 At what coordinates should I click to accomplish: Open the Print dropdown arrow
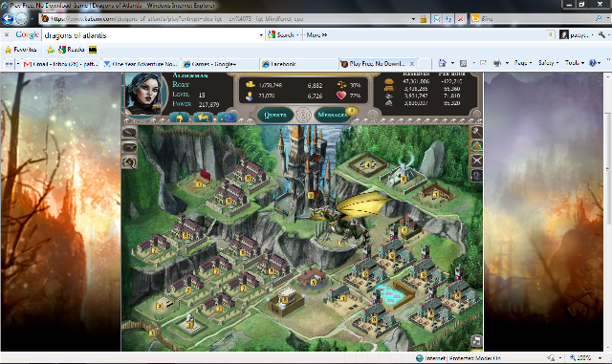[507, 63]
